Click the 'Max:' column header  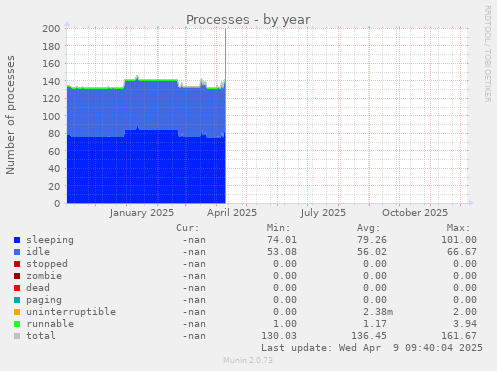point(458,228)
